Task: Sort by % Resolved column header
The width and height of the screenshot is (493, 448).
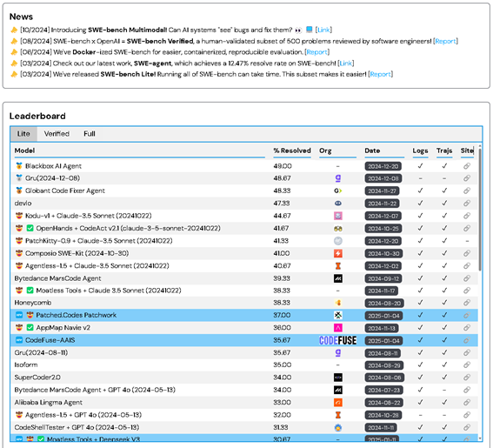Action: (292, 150)
